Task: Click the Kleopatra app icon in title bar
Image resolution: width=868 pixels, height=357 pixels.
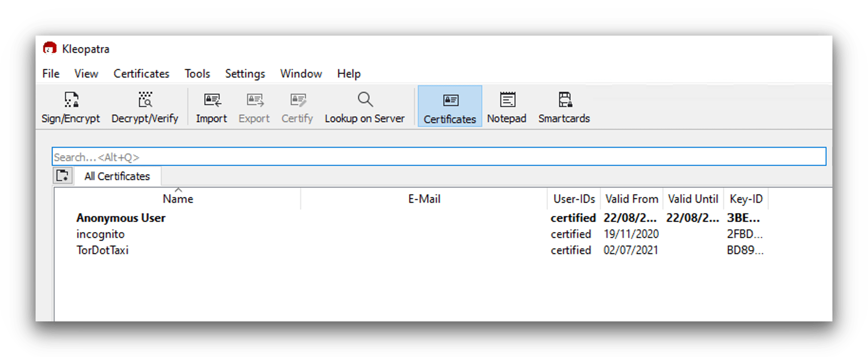Action: [50, 48]
